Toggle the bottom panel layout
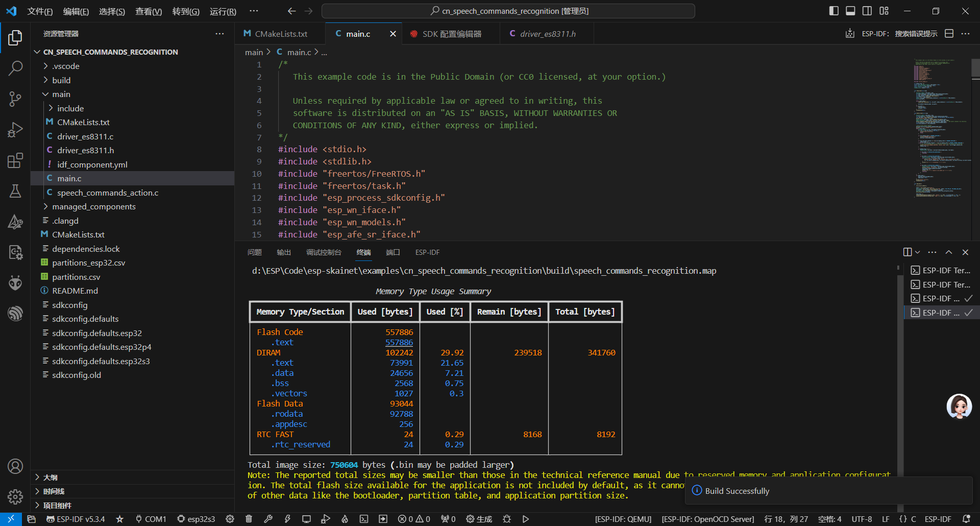Image resolution: width=980 pixels, height=526 pixels. click(850, 11)
